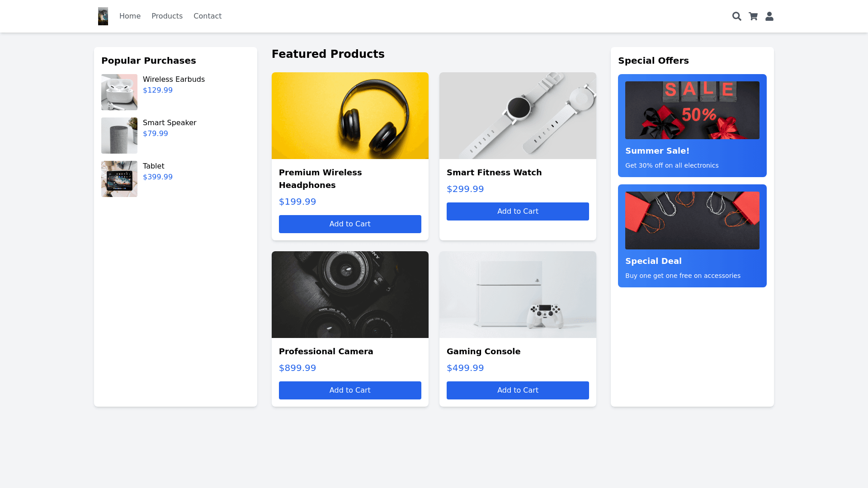Go to the Home menu item
868x488 pixels.
(130, 16)
